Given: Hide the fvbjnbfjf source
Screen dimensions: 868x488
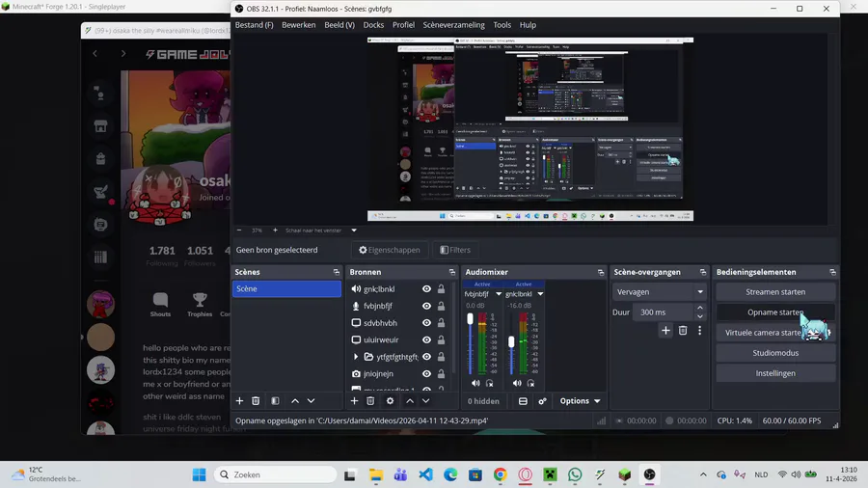Looking at the screenshot, I should (x=426, y=306).
